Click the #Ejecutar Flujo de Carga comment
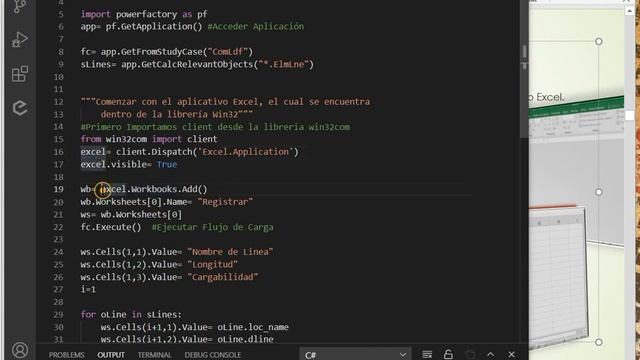The height and width of the screenshot is (360, 640). pyautogui.click(x=212, y=227)
